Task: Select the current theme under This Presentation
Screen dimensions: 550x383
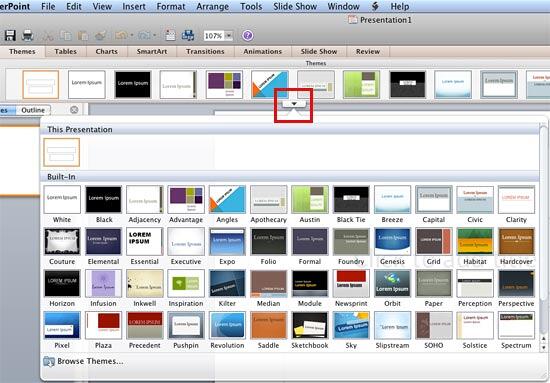Action: [x=62, y=152]
